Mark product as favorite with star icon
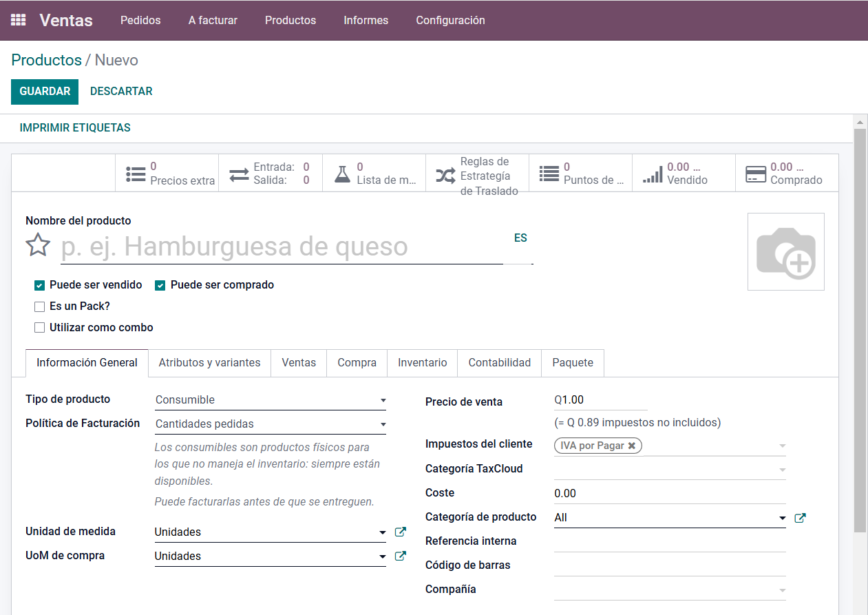Screen dimensions: 868x615 click(x=38, y=245)
